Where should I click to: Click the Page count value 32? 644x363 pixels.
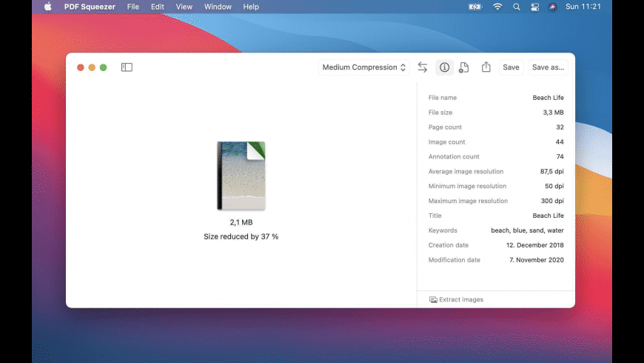click(560, 127)
